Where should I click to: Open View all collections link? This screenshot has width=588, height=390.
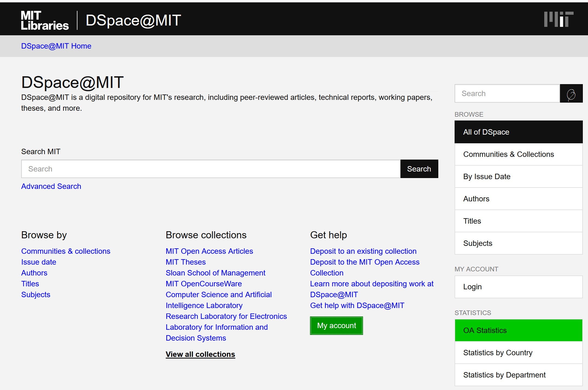coord(200,354)
